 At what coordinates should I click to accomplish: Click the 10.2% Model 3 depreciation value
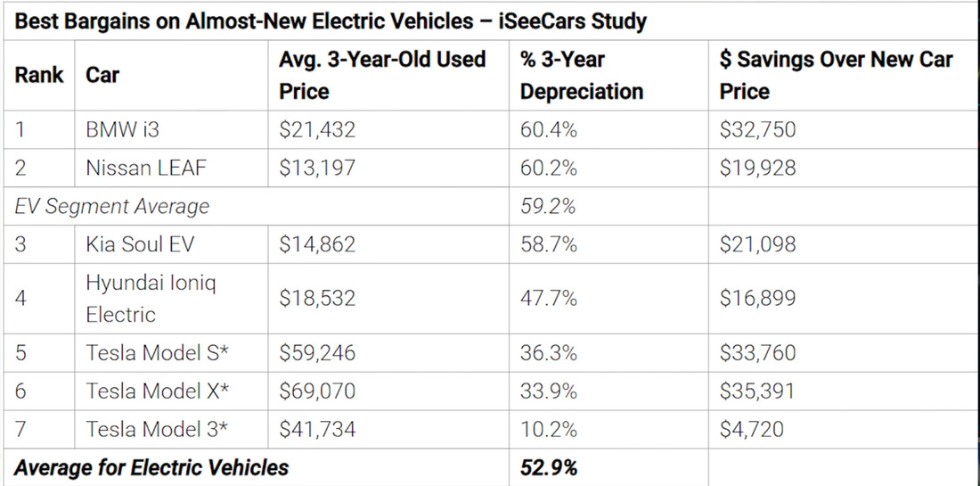pos(548,429)
